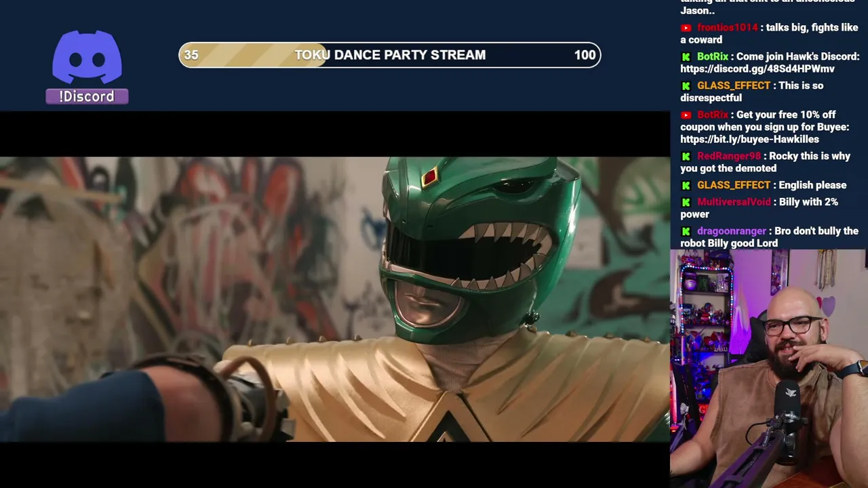868x488 pixels.
Task: Click the goal's current value 35
Action: 191,55
